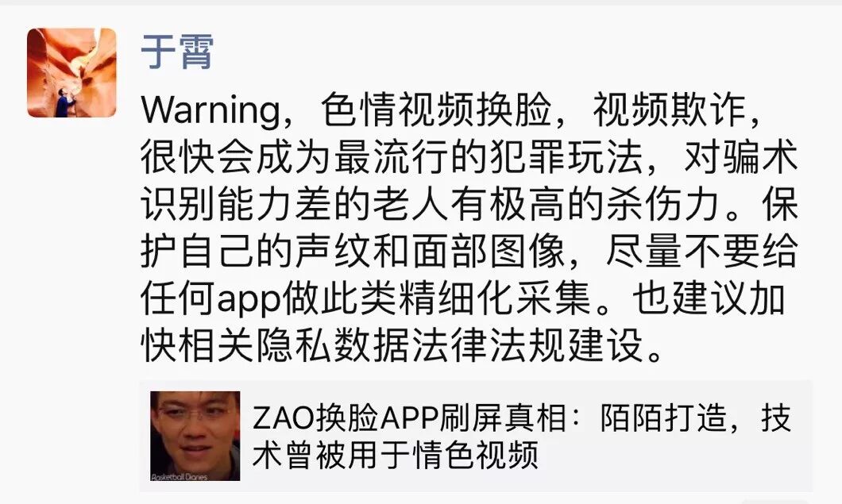Tap the word app in post text
Screen dimensions: 842x504
(249, 299)
